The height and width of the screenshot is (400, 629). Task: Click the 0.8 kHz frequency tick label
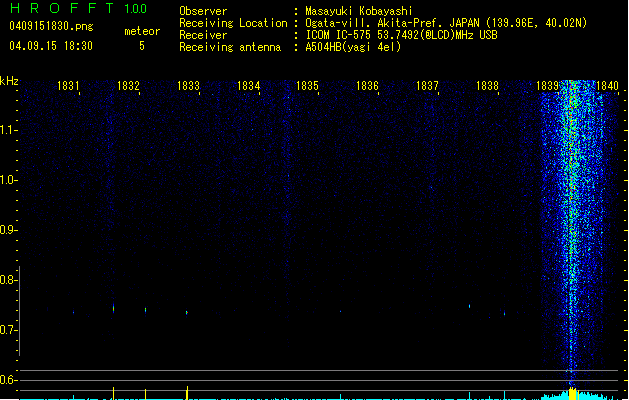tap(7, 280)
